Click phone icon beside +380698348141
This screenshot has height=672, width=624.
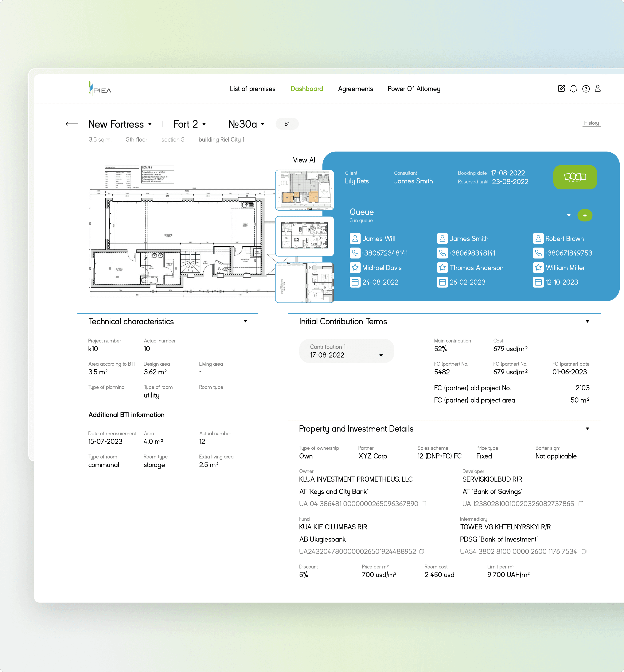tap(442, 253)
